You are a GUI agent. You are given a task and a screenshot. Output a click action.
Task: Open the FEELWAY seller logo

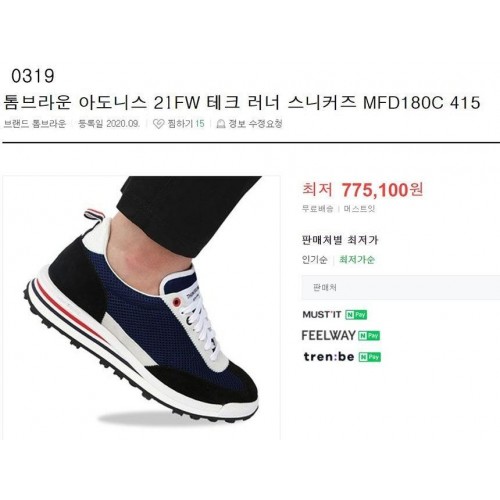(x=329, y=335)
